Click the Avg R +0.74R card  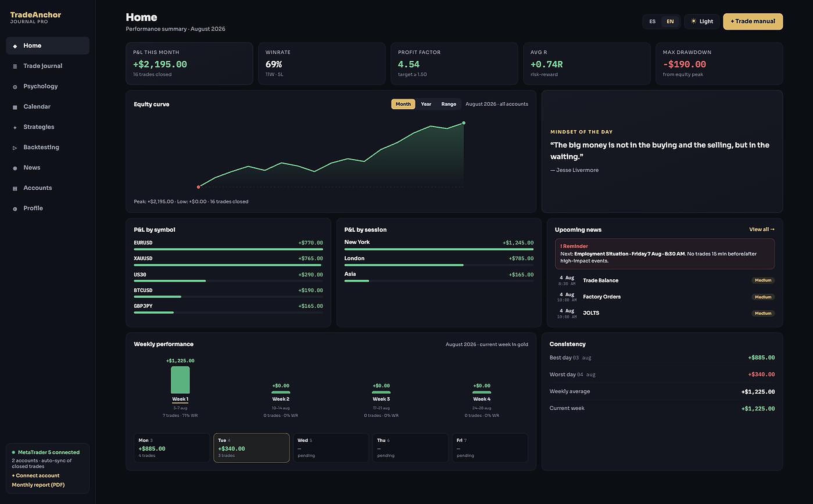586,63
